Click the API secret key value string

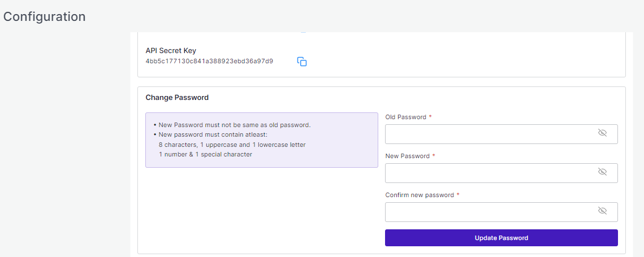(209, 62)
